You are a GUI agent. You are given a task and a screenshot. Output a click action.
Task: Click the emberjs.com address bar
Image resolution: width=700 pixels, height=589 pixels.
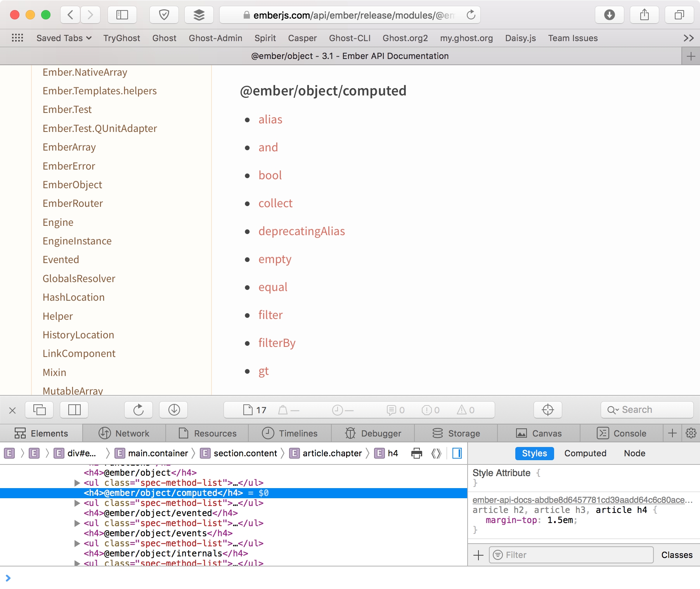pos(350,15)
